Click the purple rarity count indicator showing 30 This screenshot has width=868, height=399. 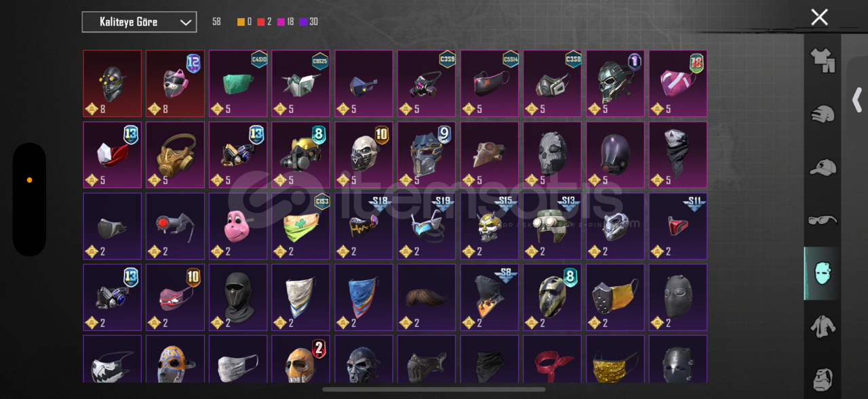tap(309, 22)
